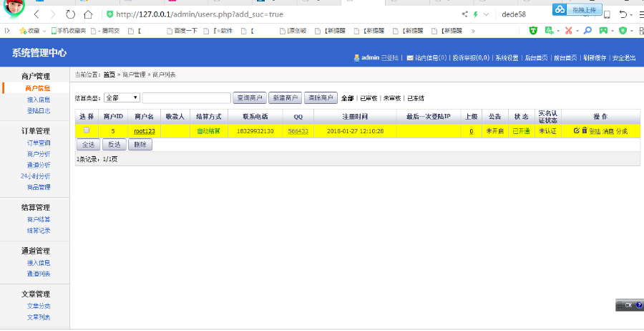Click the green security shield in address bar
Viewport: 644px width, 331px height.
pos(109,14)
